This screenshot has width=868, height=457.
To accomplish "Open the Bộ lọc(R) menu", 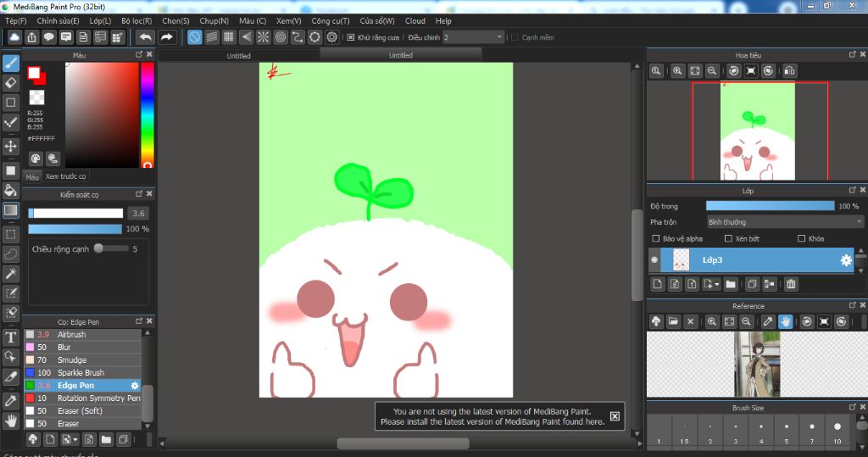I will pyautogui.click(x=136, y=20).
